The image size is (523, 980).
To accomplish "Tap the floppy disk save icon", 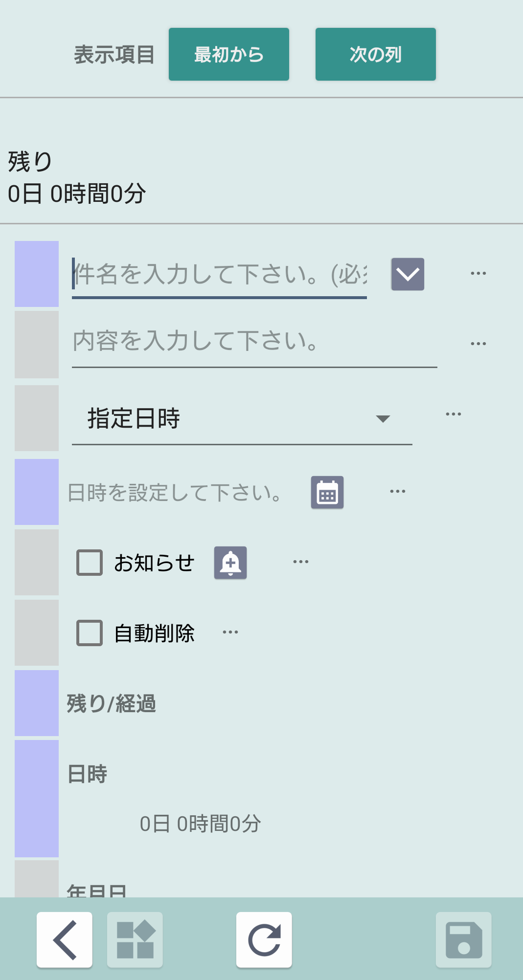I will tap(463, 939).
